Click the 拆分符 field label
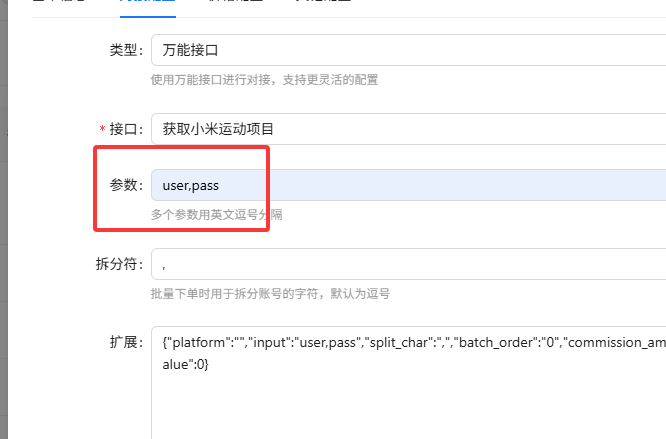 pyautogui.click(x=117, y=265)
